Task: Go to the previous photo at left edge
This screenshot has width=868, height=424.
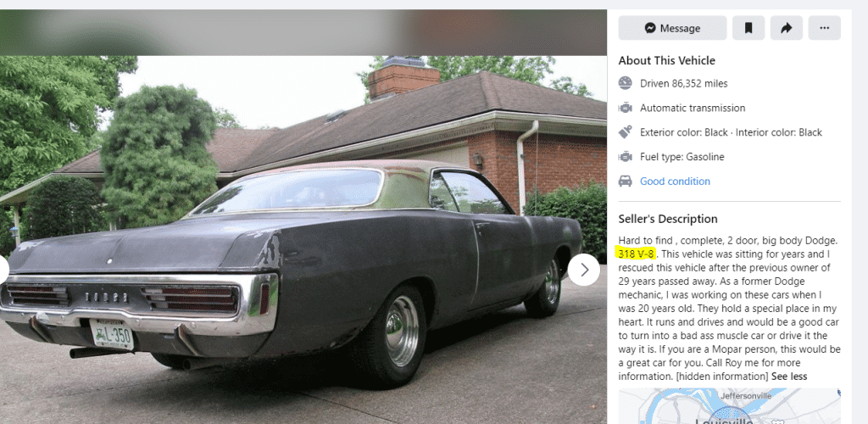Action: pyautogui.click(x=3, y=271)
